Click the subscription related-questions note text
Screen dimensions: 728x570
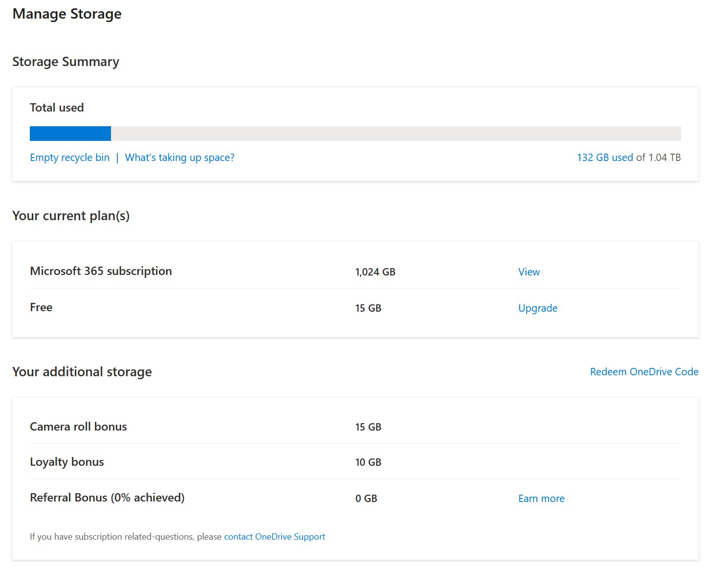coord(126,537)
